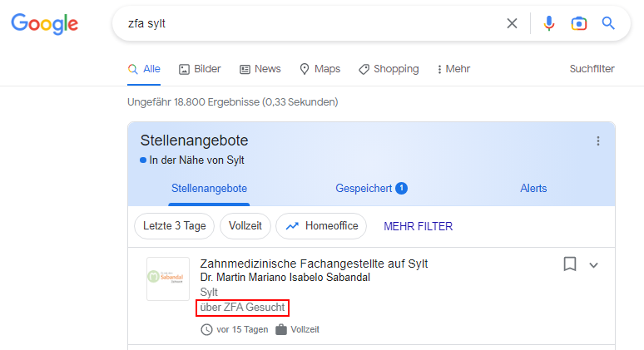Select the Alle results tab
This screenshot has width=644, height=350.
(144, 69)
